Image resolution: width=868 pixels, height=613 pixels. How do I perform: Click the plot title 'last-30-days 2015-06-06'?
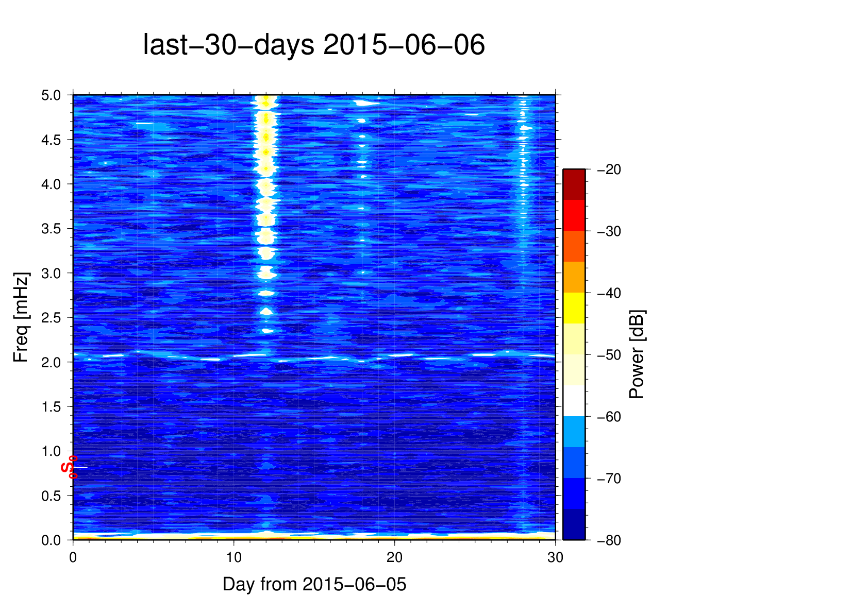[x=313, y=45]
